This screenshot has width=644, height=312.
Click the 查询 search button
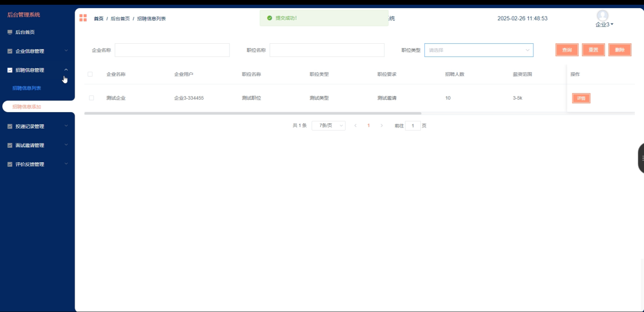(x=567, y=50)
